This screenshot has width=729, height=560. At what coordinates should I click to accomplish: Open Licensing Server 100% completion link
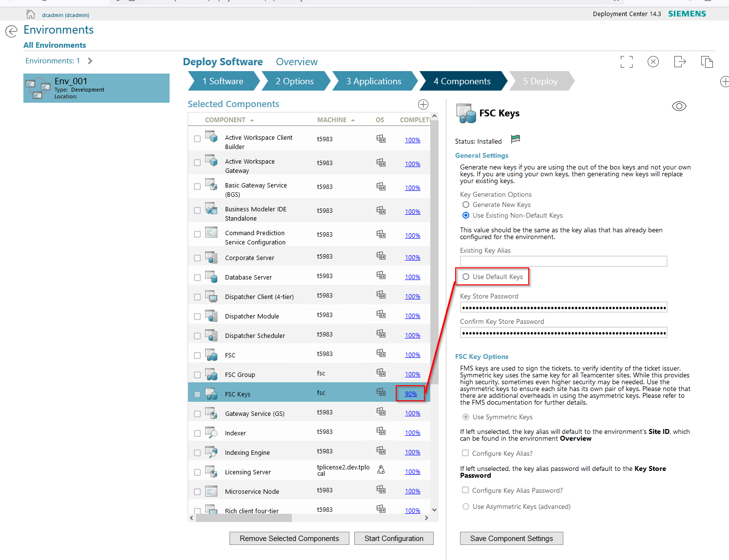coord(413,472)
